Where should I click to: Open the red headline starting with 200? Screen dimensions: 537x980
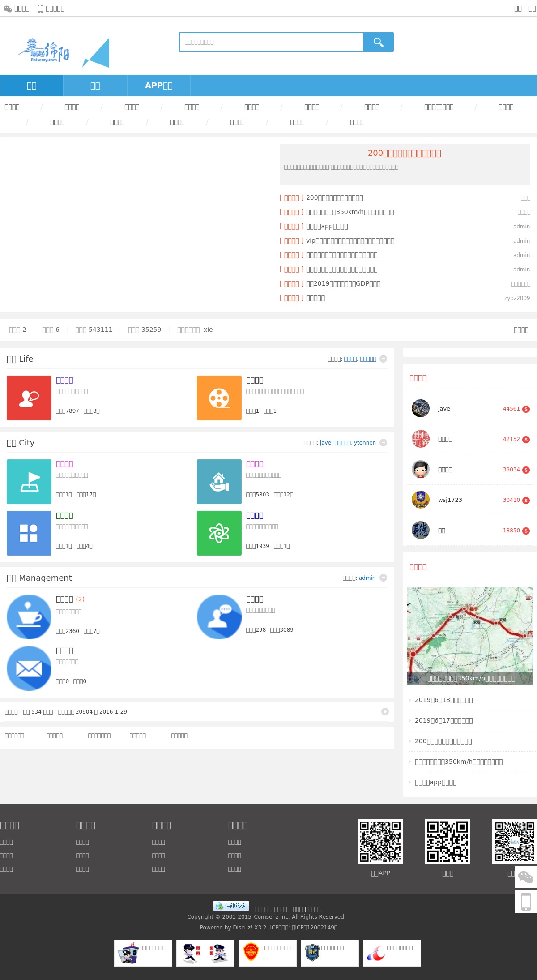[x=405, y=153]
